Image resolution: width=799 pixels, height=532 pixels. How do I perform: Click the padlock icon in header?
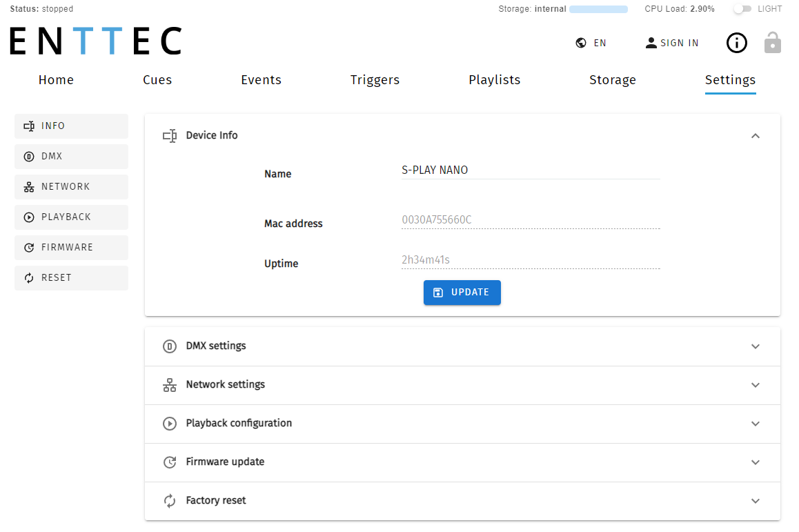click(773, 42)
